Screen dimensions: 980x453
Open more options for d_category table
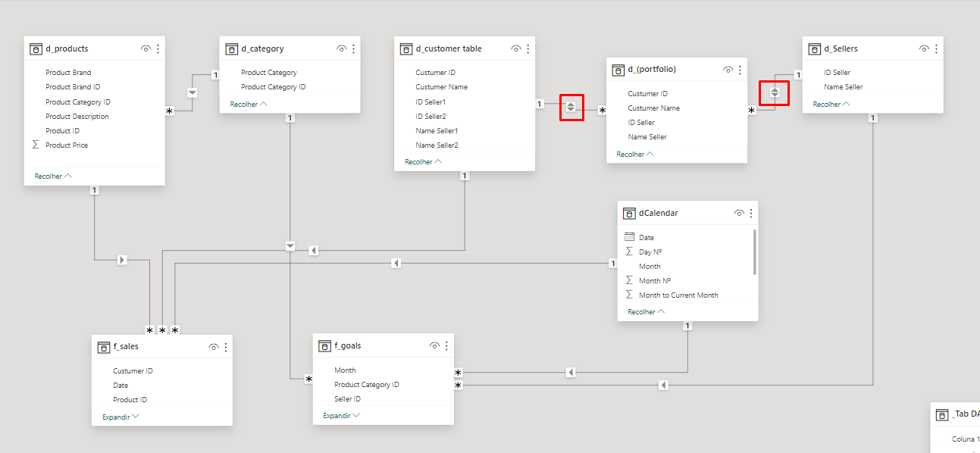[354, 48]
